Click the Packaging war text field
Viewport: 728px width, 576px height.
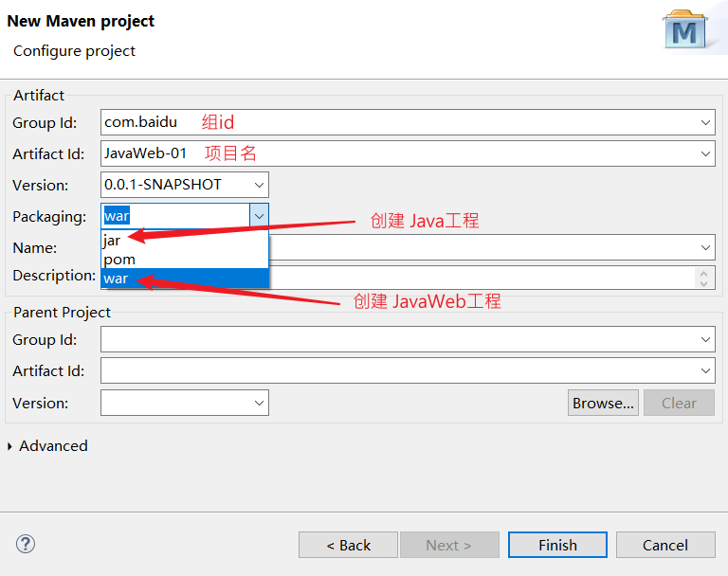(175, 216)
